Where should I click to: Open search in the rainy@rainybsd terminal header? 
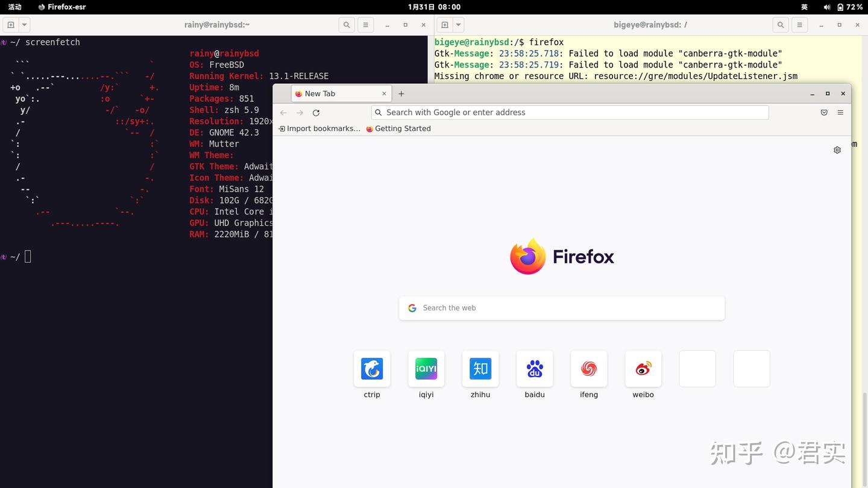click(x=347, y=25)
